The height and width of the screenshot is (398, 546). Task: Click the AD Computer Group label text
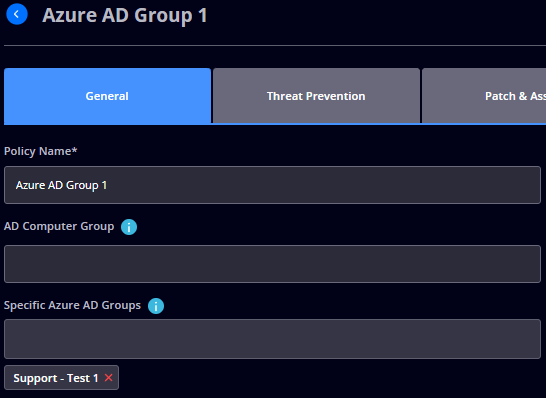(x=59, y=226)
